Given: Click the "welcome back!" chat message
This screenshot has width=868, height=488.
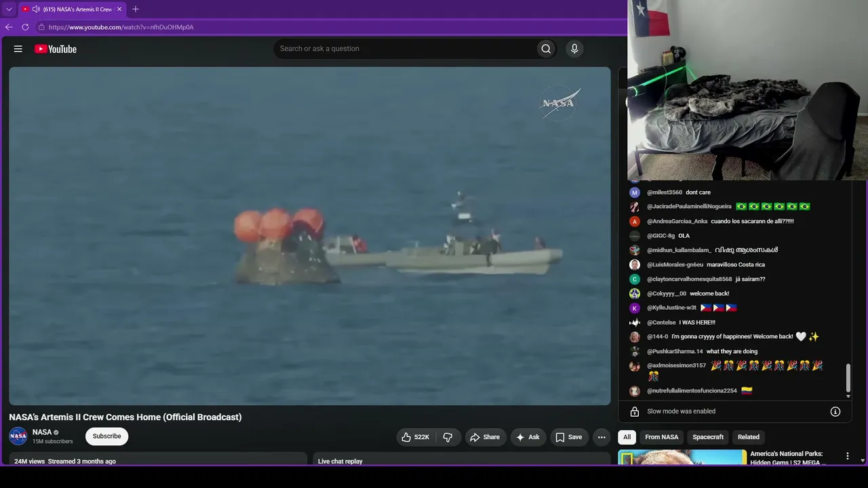Looking at the screenshot, I should click(x=709, y=293).
